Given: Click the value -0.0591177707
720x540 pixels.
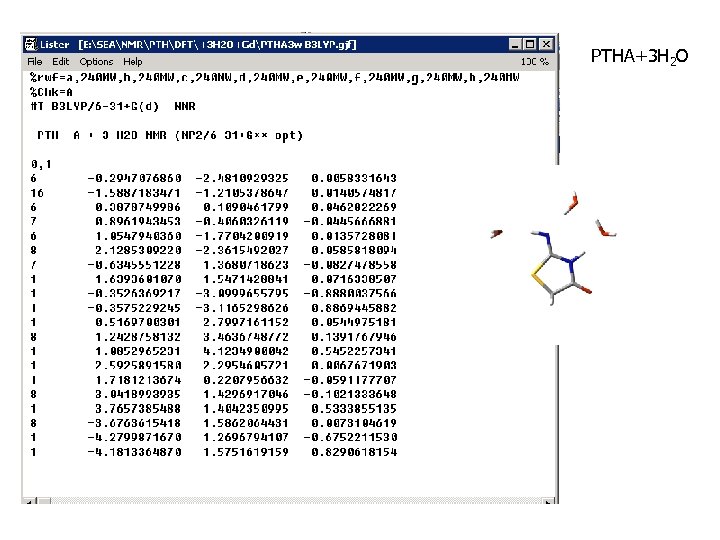Looking at the screenshot, I should pos(350,380).
